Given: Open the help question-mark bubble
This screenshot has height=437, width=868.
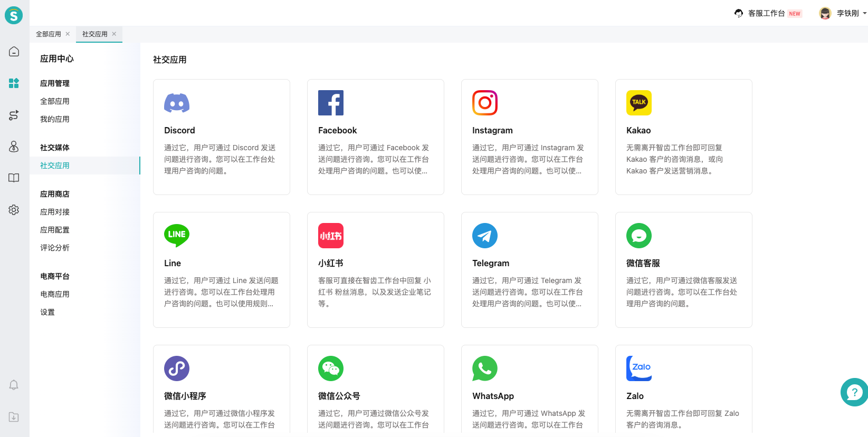Looking at the screenshot, I should tap(854, 392).
